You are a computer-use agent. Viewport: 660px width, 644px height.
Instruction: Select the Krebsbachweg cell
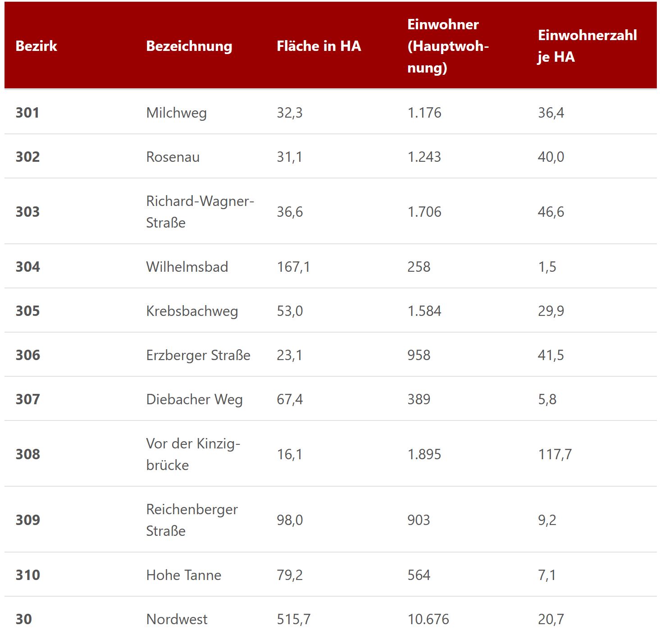coord(192,311)
